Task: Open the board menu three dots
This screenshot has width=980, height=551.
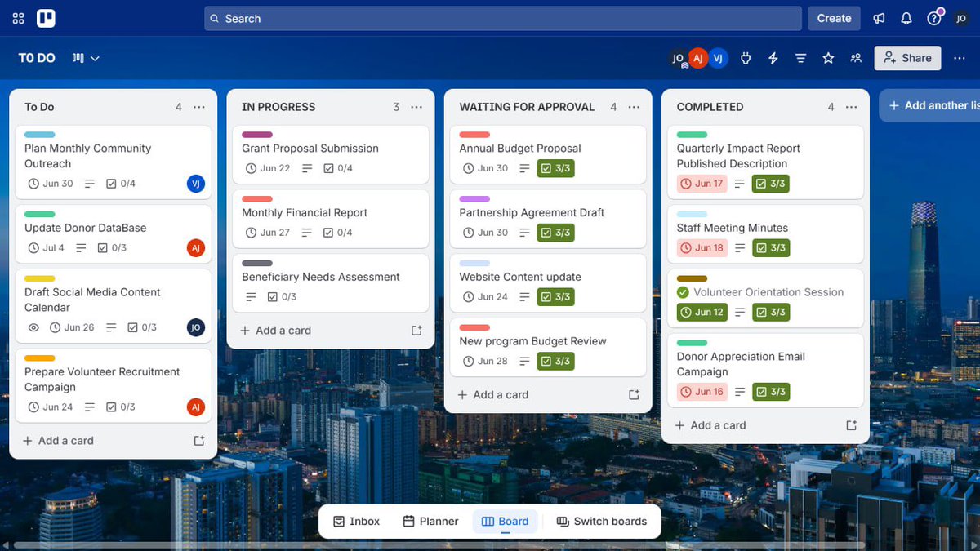Action: pyautogui.click(x=960, y=58)
